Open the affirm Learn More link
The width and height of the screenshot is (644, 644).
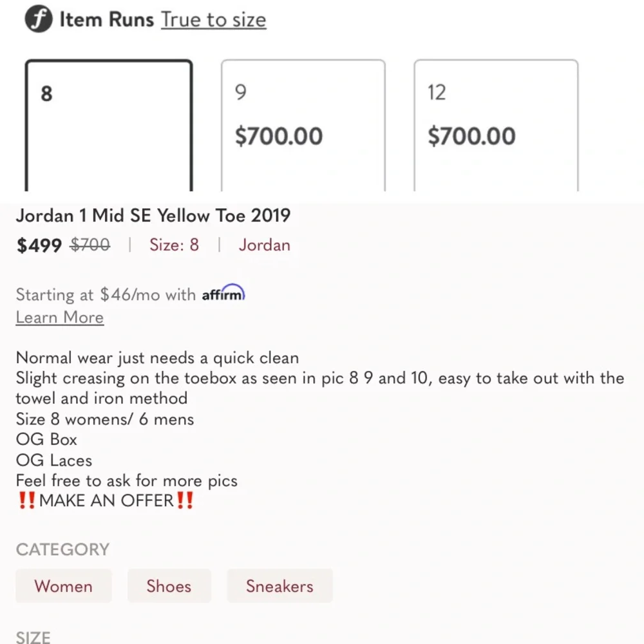[x=59, y=317]
